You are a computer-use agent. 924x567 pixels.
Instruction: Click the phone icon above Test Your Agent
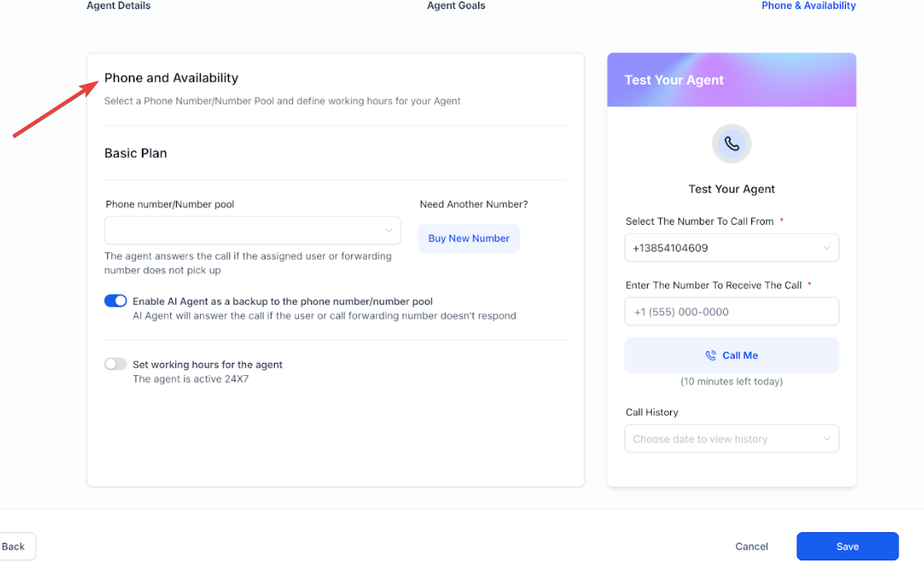pyautogui.click(x=731, y=144)
